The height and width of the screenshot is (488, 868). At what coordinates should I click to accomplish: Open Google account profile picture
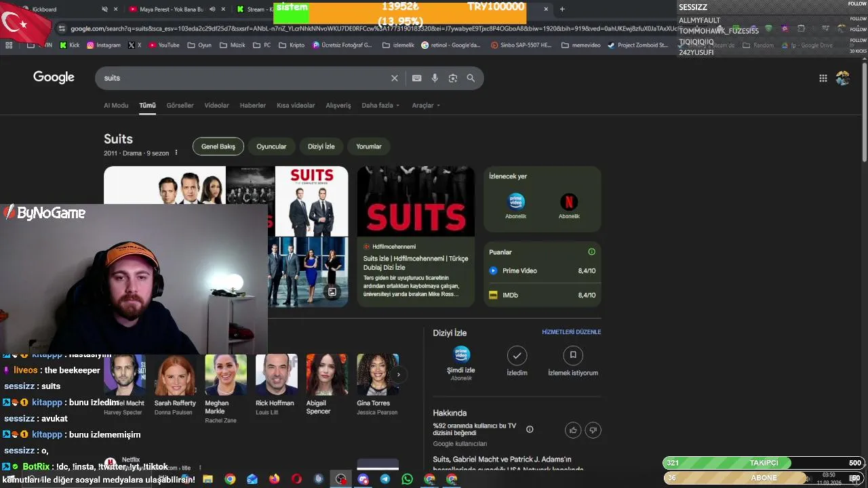coord(842,78)
